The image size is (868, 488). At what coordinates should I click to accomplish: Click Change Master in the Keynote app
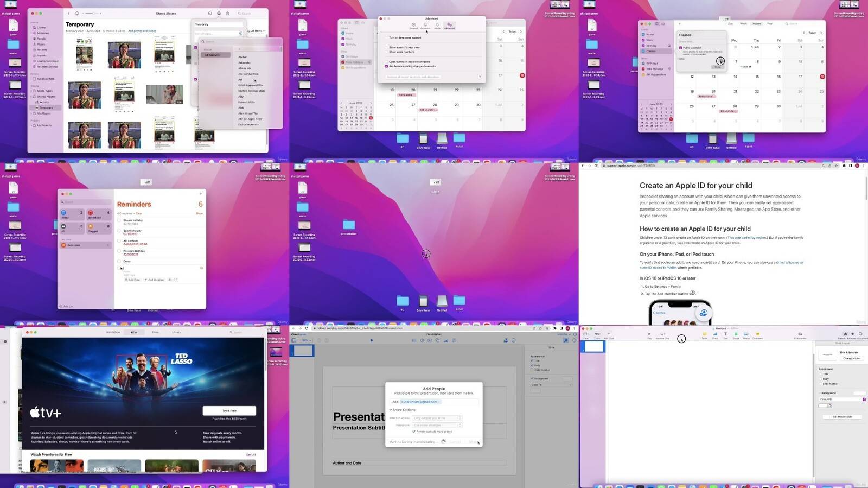click(x=851, y=358)
